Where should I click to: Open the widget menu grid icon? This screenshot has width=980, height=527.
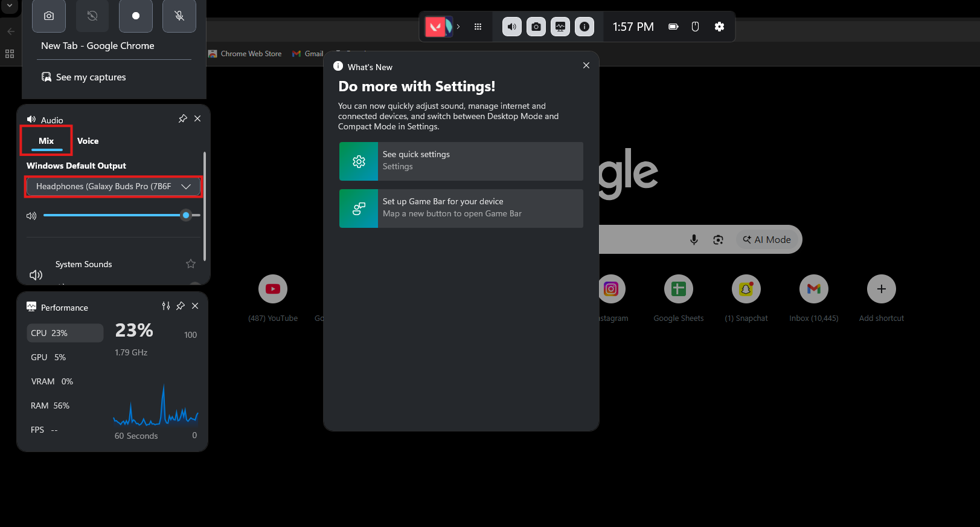478,27
